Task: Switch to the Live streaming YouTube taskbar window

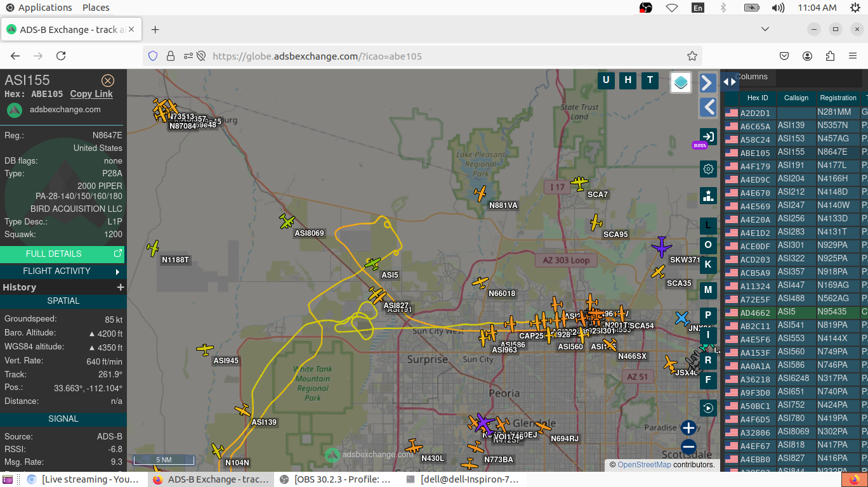Action: coord(83,479)
